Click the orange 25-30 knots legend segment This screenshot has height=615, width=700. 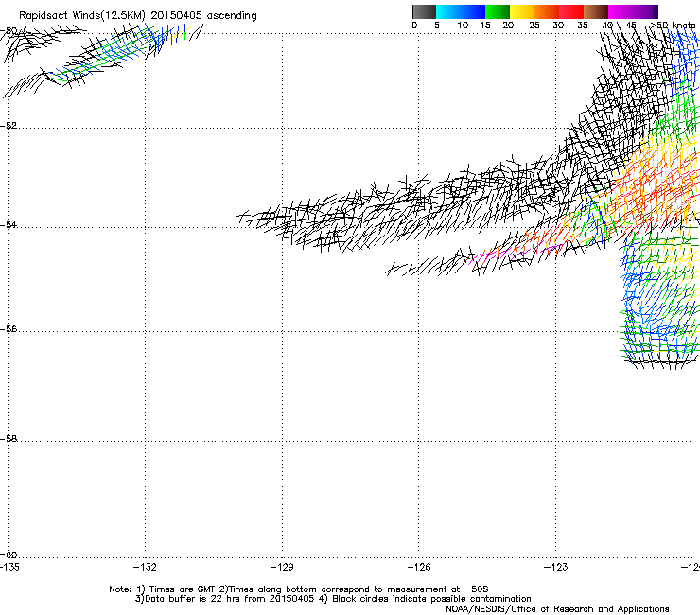coord(547,11)
